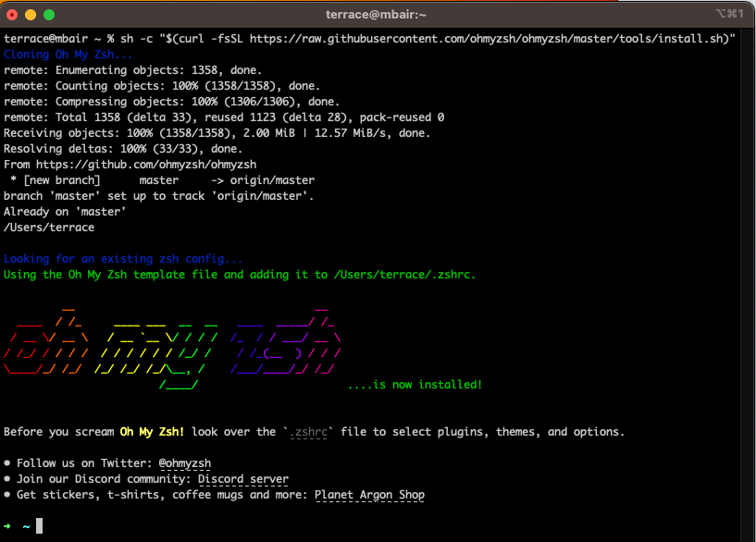Open the Discord server link
Image resolution: width=756 pixels, height=542 pixels.
(243, 479)
